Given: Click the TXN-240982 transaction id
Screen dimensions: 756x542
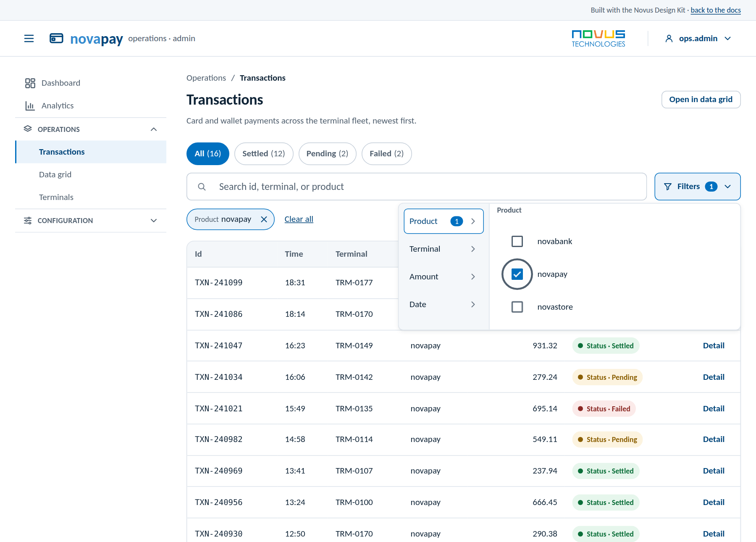Looking at the screenshot, I should pos(218,439).
